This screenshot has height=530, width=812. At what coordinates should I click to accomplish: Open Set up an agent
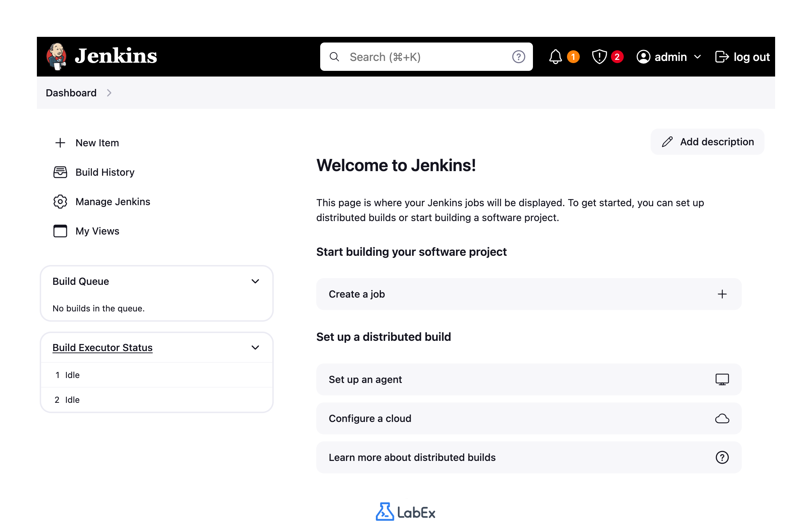[528, 379]
